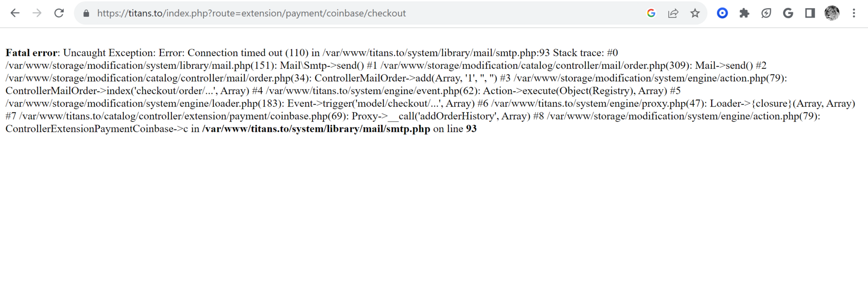Go back to the previous page

pyautogui.click(x=15, y=13)
